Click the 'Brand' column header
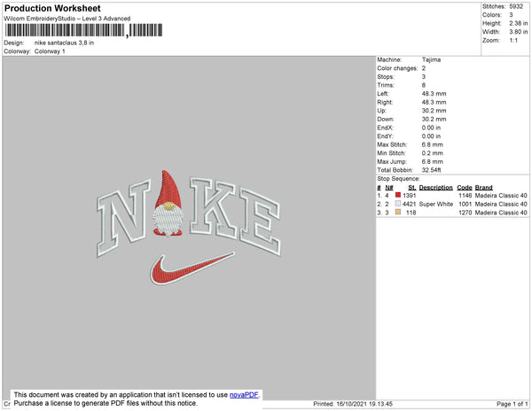 tap(483, 188)
